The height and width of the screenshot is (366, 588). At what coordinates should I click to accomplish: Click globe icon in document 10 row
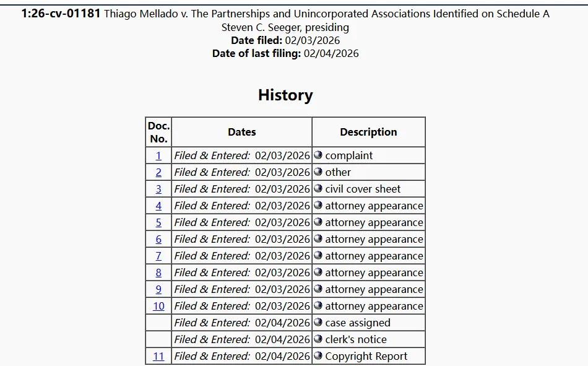[x=318, y=306]
